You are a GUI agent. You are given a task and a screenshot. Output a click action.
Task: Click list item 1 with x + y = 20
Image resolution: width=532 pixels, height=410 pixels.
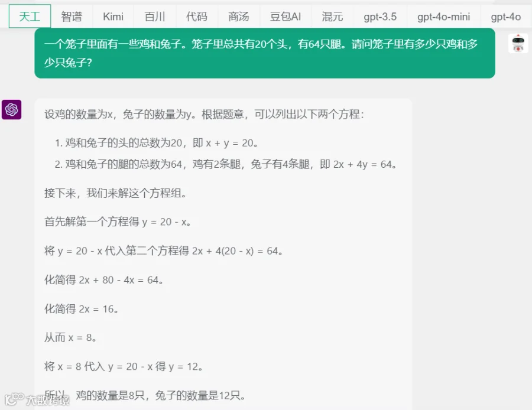156,143
